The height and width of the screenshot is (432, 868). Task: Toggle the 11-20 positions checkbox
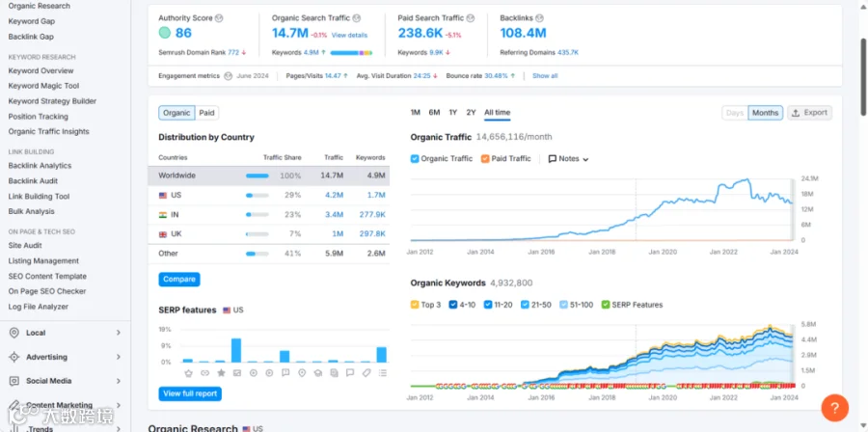[x=488, y=305]
